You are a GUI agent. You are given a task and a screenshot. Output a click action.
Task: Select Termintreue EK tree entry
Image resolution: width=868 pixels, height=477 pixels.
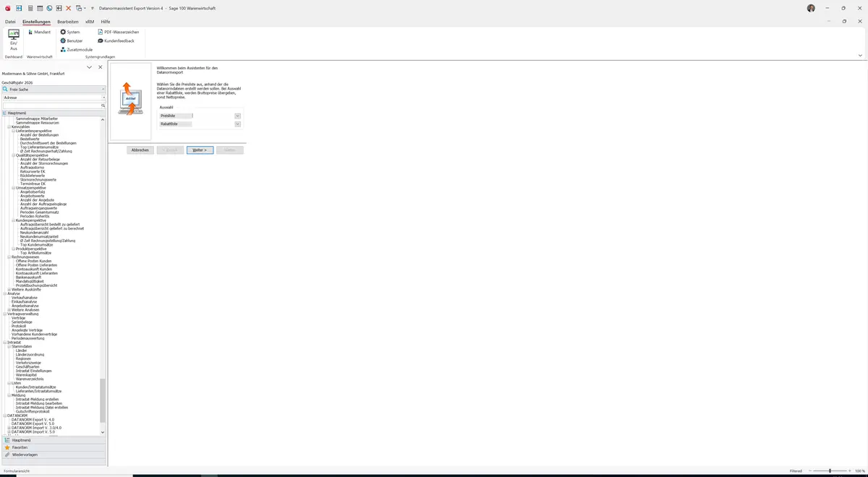tap(33, 184)
